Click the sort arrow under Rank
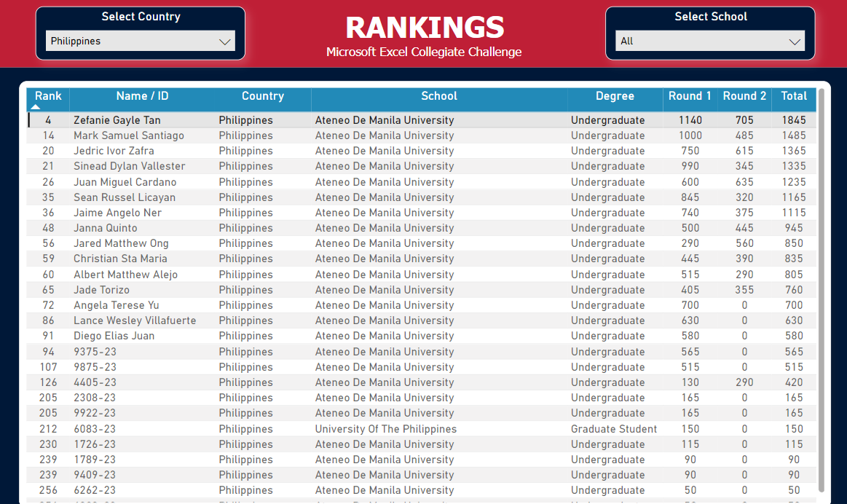Viewport: 847px width, 504px height. point(35,107)
